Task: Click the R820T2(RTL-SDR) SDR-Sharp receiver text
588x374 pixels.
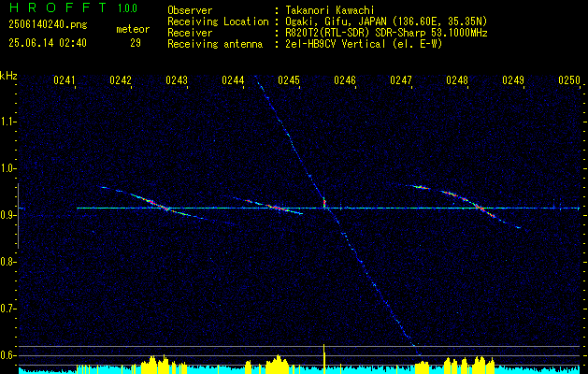Action: tap(386, 33)
